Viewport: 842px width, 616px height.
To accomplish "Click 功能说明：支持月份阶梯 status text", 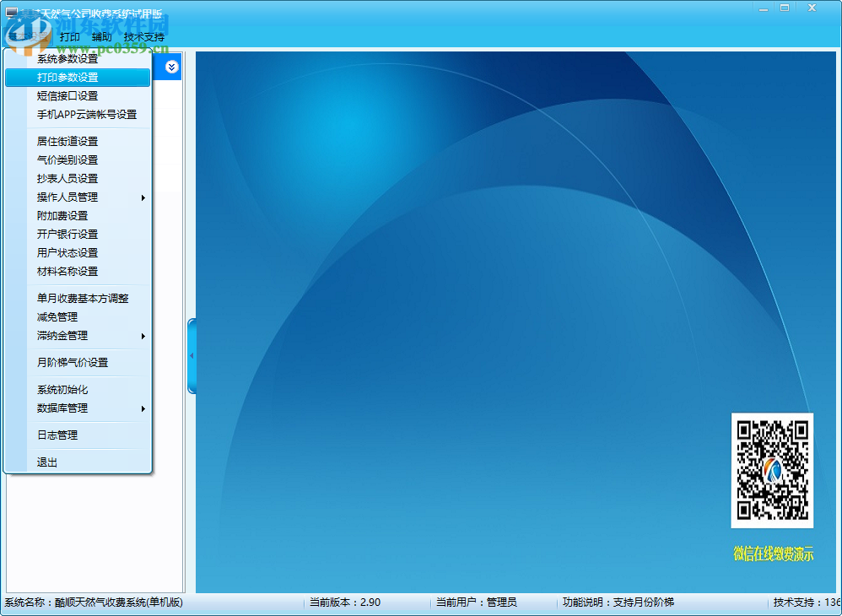I will pyautogui.click(x=618, y=602).
